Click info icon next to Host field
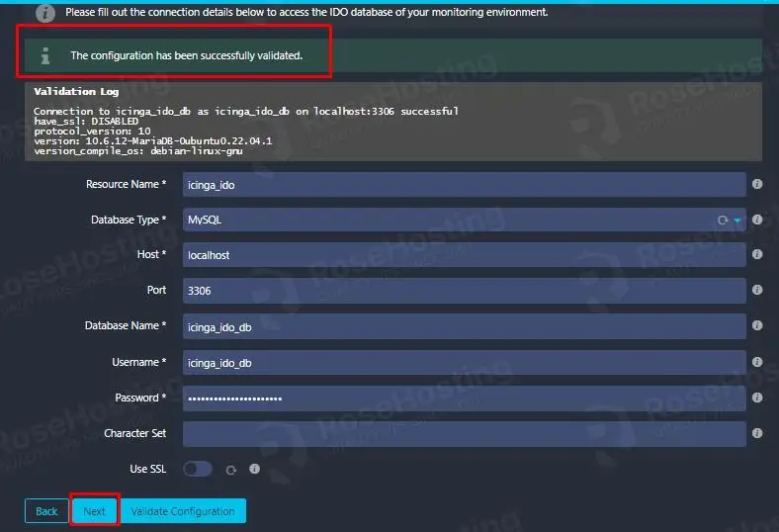Screen dimensions: 779x532 [757, 255]
